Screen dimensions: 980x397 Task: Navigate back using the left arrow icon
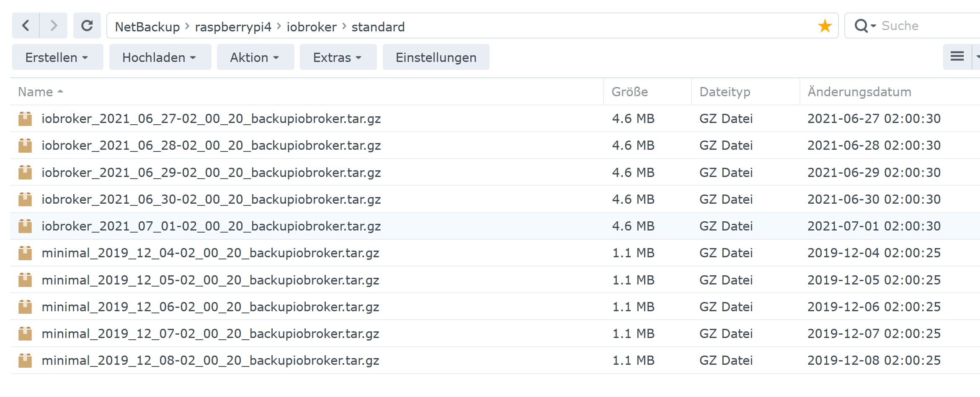(25, 26)
